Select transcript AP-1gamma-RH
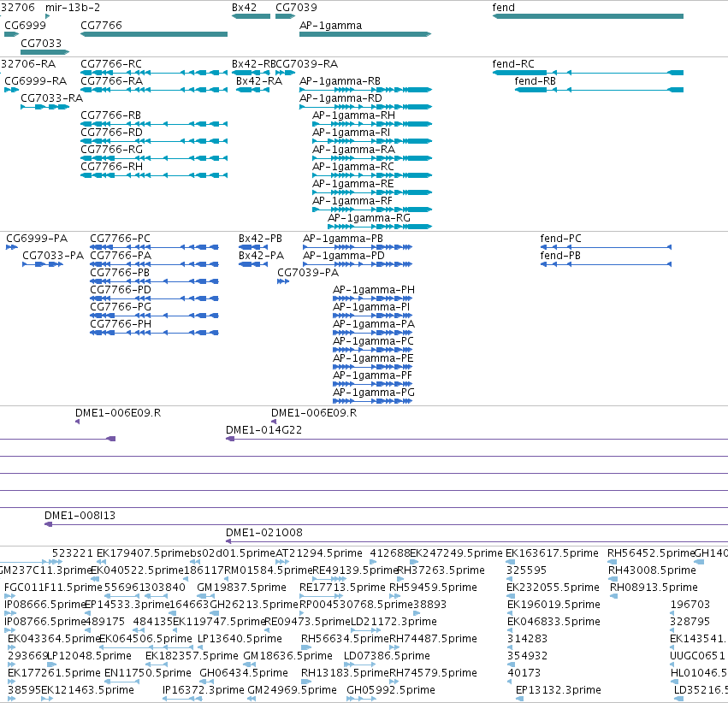The image size is (728, 703). [354, 115]
